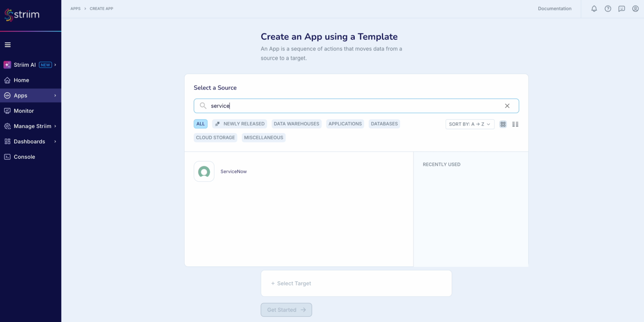Select the APPLICATIONS filter chip
644x322 pixels.
345,124
